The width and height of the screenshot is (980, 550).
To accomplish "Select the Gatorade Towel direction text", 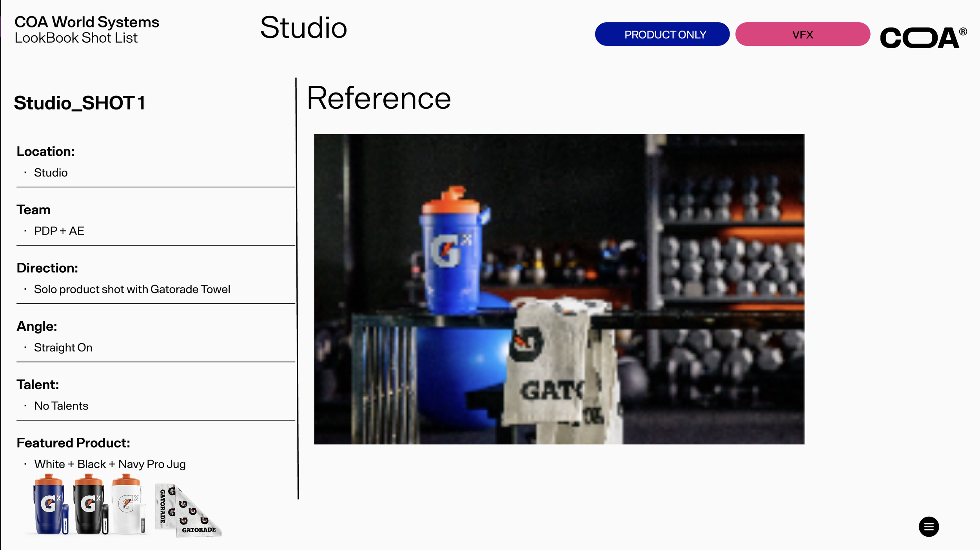I will tap(132, 289).
